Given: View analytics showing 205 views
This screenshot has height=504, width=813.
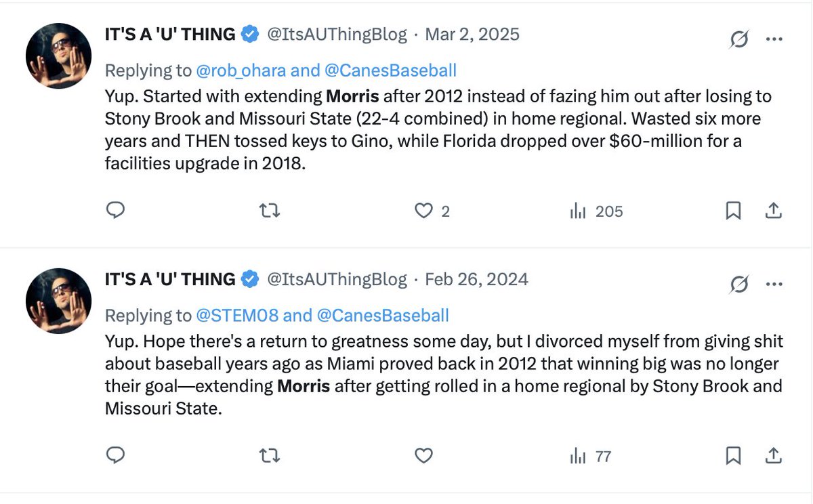Looking at the screenshot, I should tap(596, 211).
